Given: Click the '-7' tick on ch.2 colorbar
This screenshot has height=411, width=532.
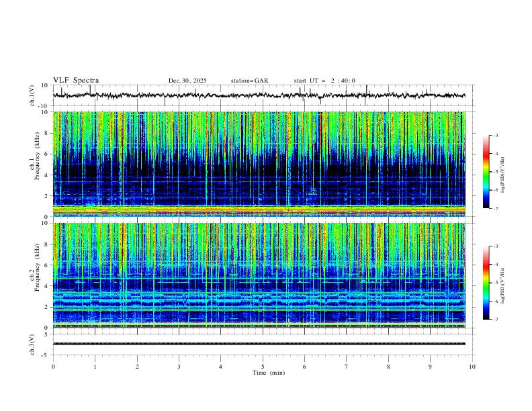Looking at the screenshot, I should pos(495,320).
